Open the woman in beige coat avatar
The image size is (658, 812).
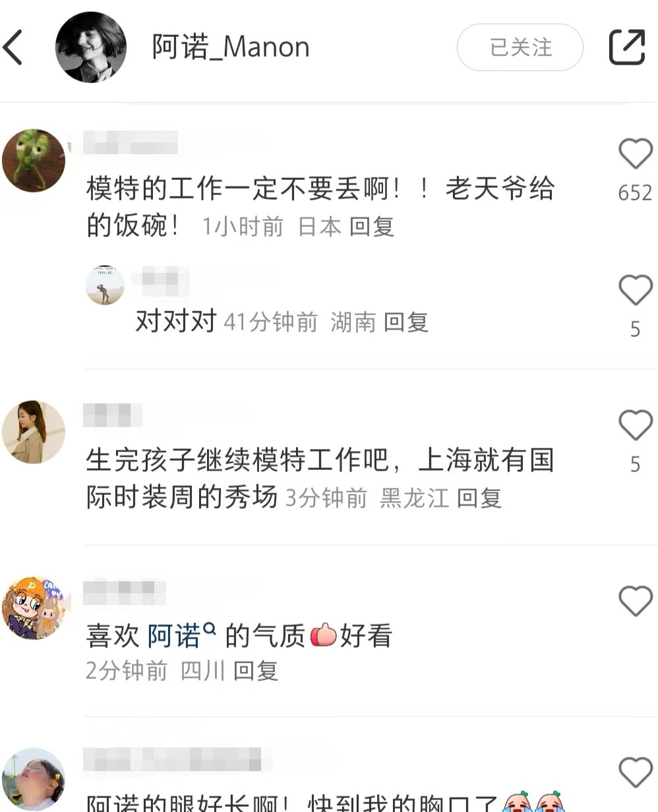pos(34,432)
